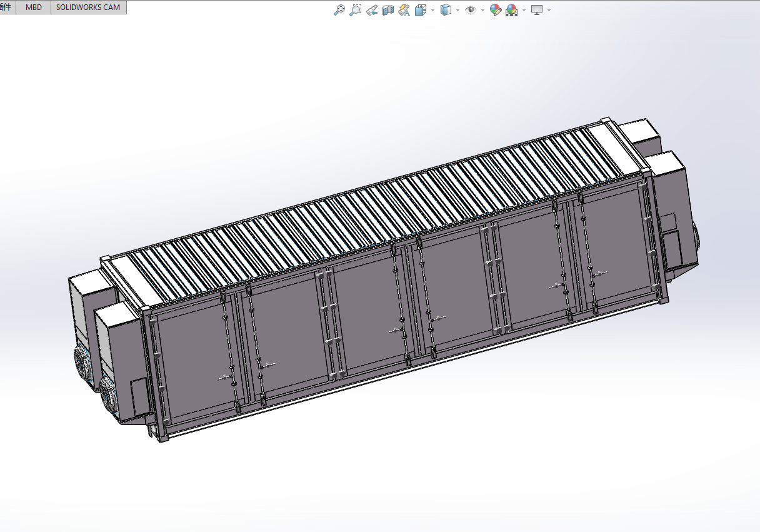Viewport: 760px width, 532px height.
Task: Toggle Hide/Show Items eye icon
Action: (471, 10)
